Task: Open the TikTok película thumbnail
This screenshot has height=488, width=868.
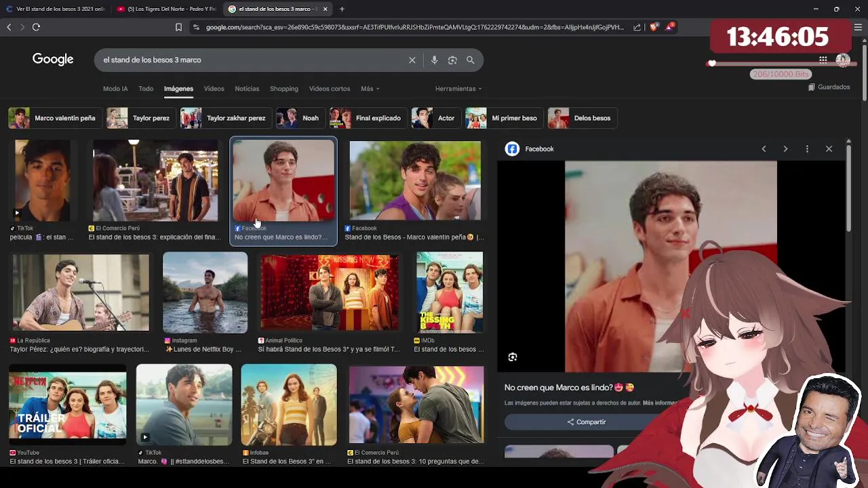Action: coord(42,180)
